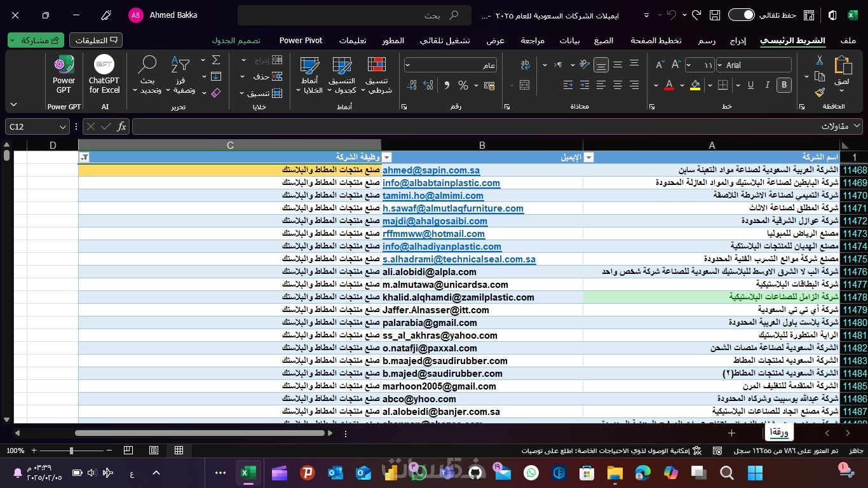Apply Comma Style number format
Screen dimensions: 868x488
tap(447, 85)
